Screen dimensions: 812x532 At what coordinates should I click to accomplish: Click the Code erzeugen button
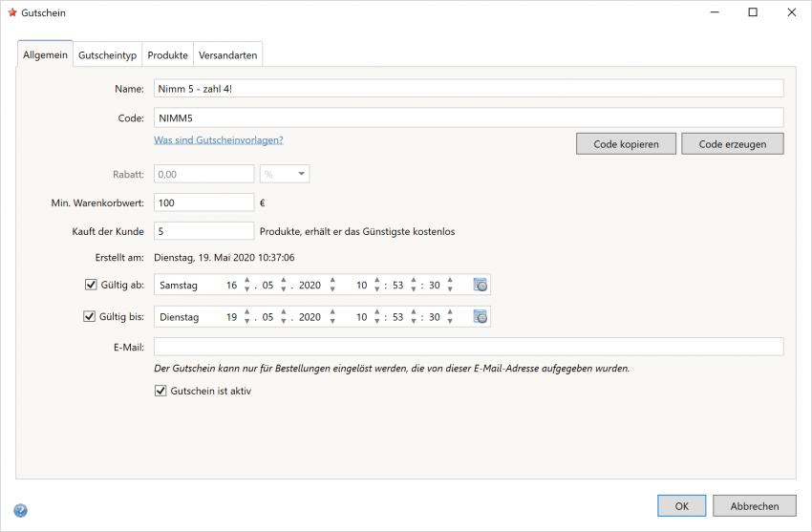(732, 143)
